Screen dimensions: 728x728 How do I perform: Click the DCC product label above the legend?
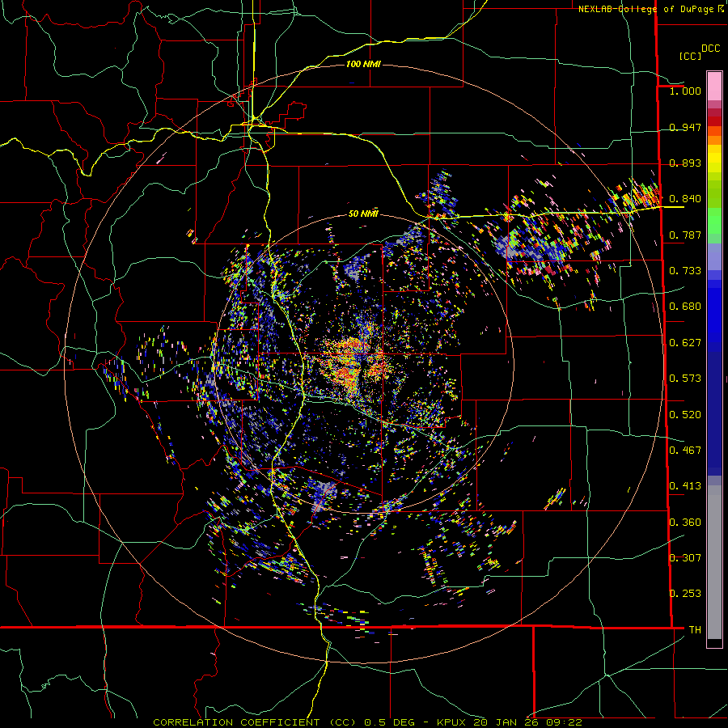pyautogui.click(x=710, y=49)
